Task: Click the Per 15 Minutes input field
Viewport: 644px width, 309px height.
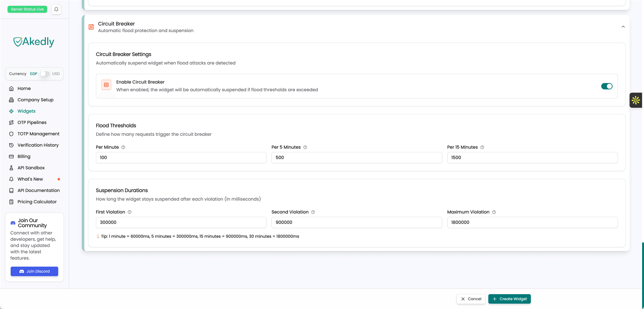Action: (532, 158)
